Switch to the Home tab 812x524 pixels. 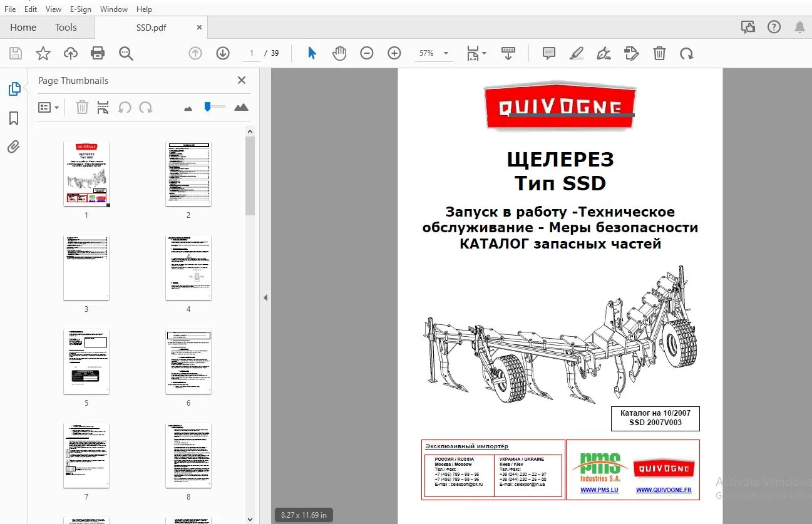click(23, 28)
